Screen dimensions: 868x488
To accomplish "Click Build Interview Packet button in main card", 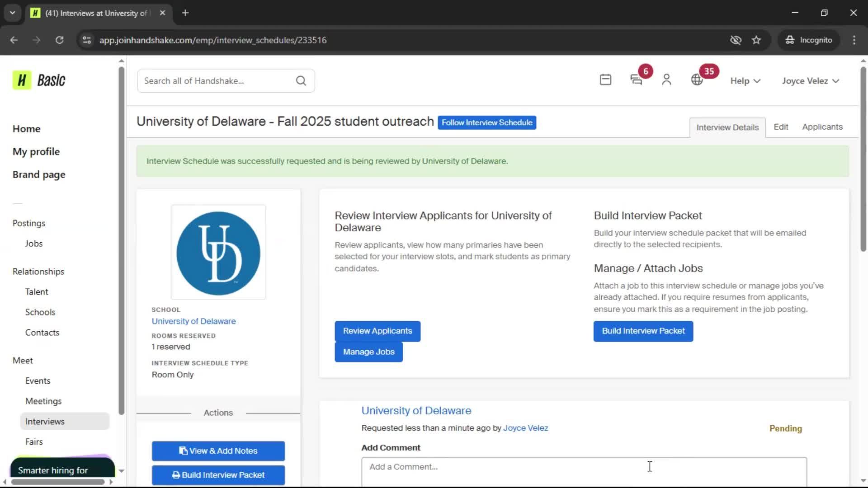I will [x=643, y=331].
